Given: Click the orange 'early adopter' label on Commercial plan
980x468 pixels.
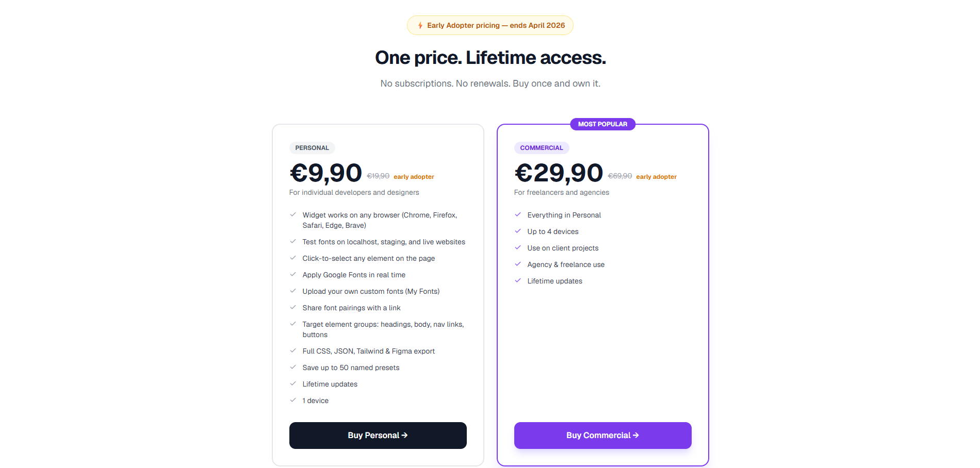Looking at the screenshot, I should point(656,176).
